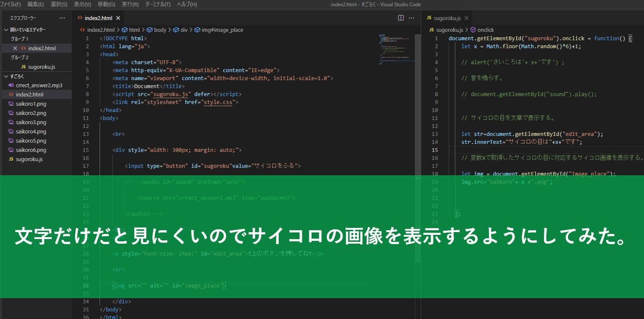Open sugoroku.js in the すごろく folder

click(29, 159)
